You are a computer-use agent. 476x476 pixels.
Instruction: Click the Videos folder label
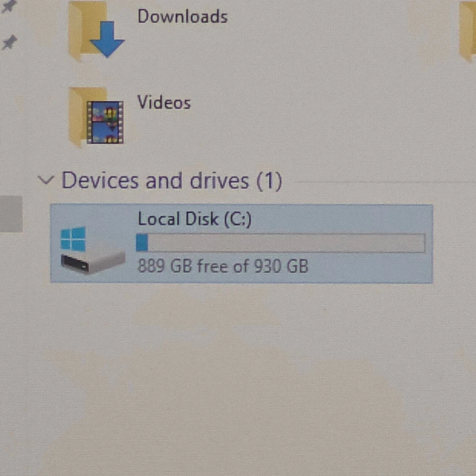(164, 103)
